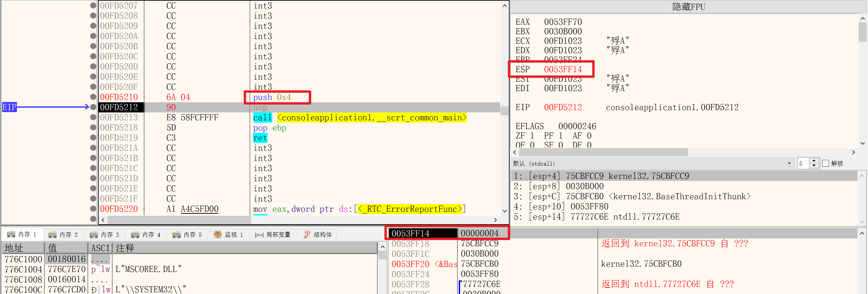
Task: Click the 内存 3 tab truck icon
Action: 94,234
